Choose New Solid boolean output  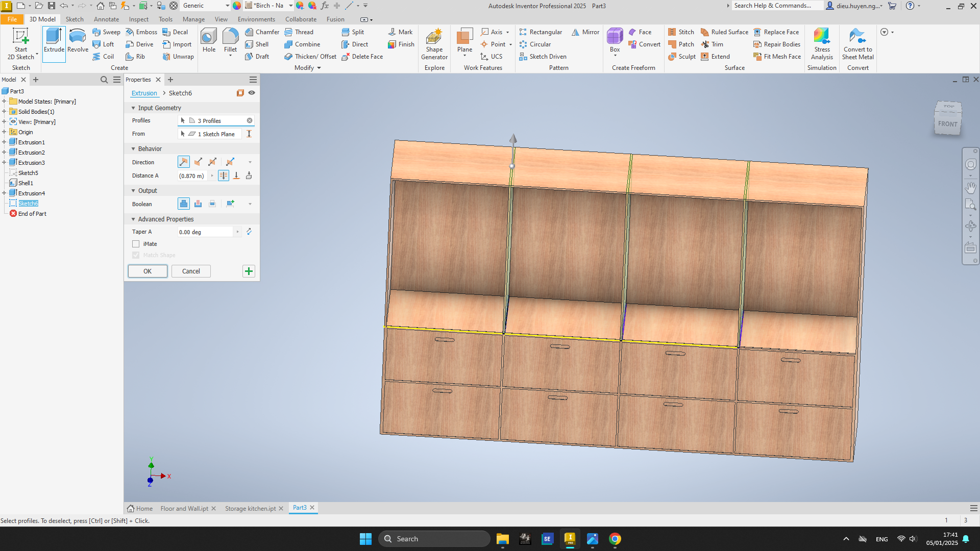pyautogui.click(x=230, y=204)
